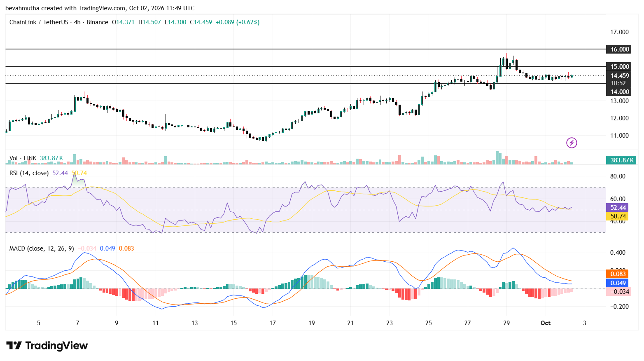Click the orange MACD signal 0.083 axis label
644x361 pixels.
point(617,274)
